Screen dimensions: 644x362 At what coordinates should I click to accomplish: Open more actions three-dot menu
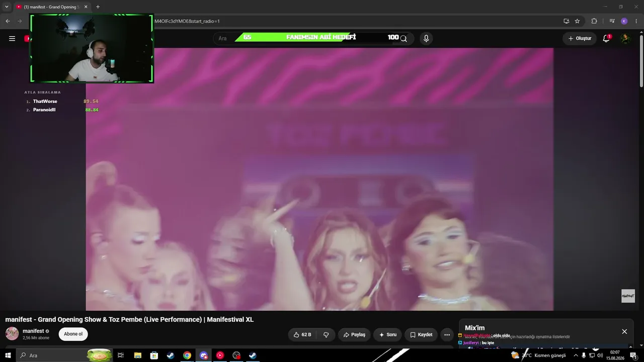(447, 334)
